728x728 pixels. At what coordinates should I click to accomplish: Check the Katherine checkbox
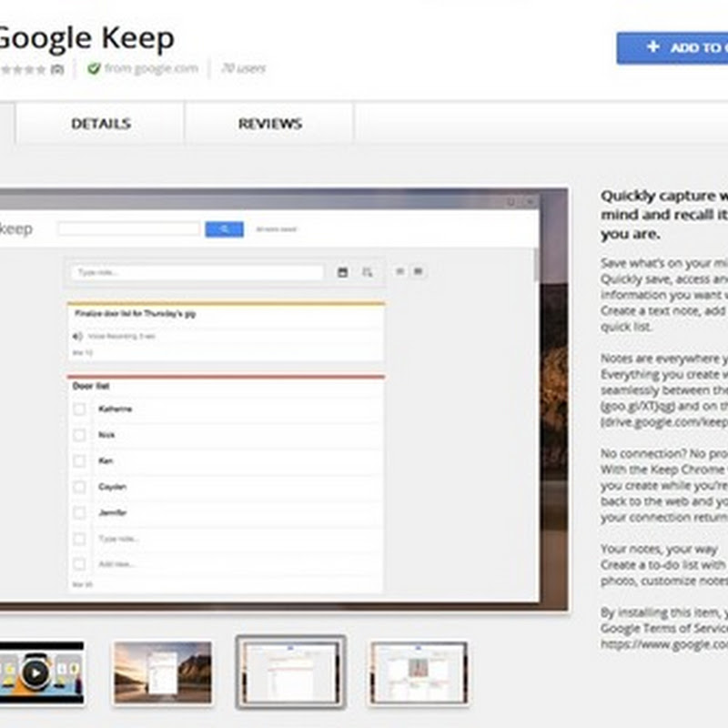click(x=79, y=409)
